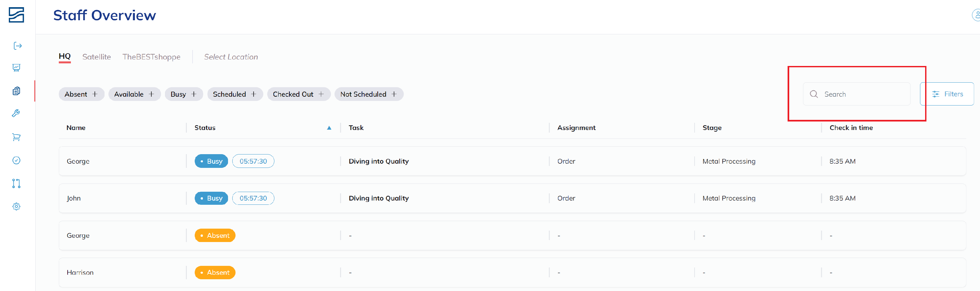Toggle the Available status filter chip
This screenshot has width=980, height=291.
134,94
